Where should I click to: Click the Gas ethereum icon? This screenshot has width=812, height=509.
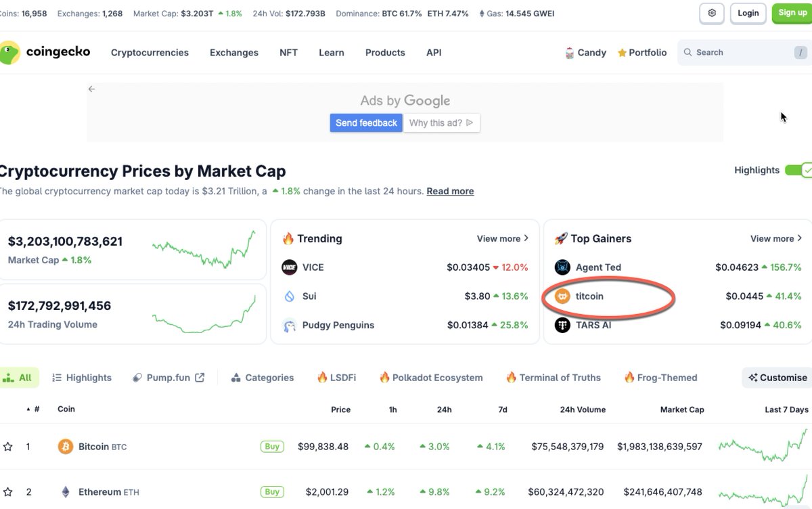point(482,14)
